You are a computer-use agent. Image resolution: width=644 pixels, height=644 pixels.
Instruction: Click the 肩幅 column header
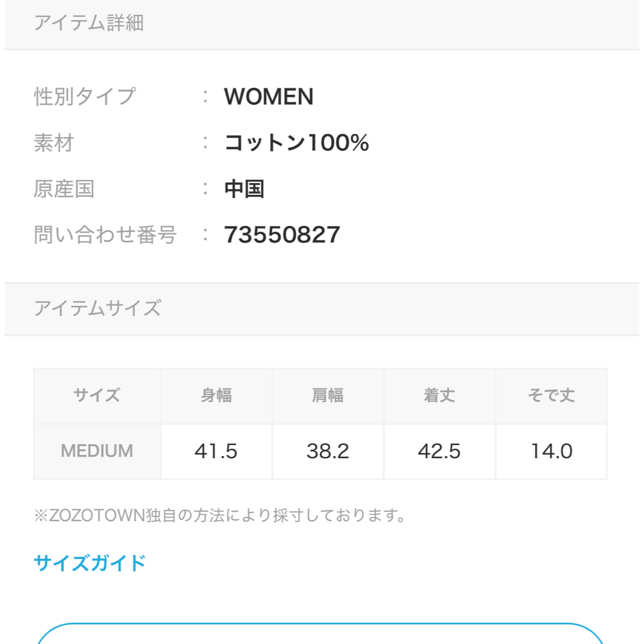click(328, 395)
